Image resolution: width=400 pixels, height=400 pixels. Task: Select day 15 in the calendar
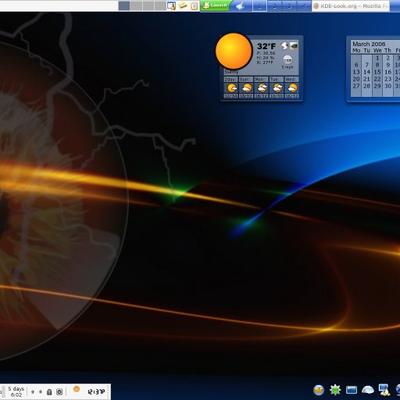click(x=377, y=72)
